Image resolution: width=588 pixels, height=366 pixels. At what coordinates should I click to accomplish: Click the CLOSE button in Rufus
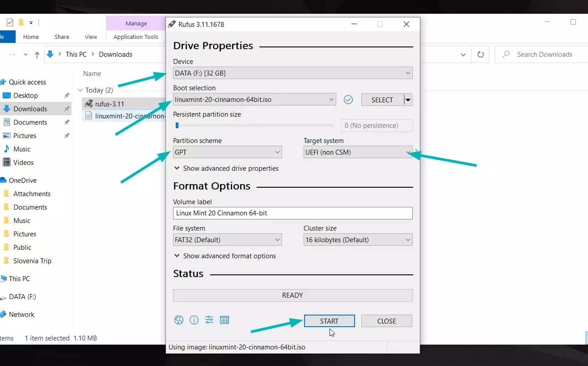pyautogui.click(x=387, y=321)
